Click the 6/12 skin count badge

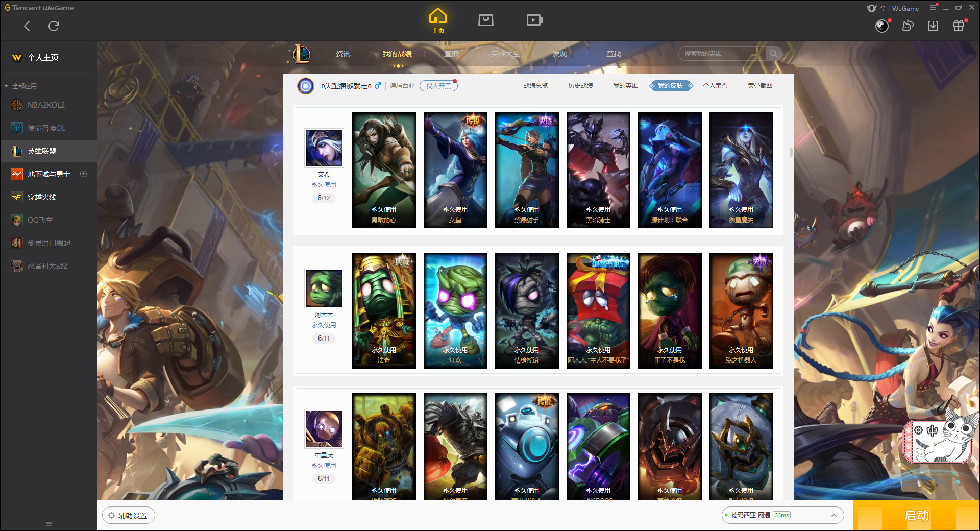click(x=324, y=198)
